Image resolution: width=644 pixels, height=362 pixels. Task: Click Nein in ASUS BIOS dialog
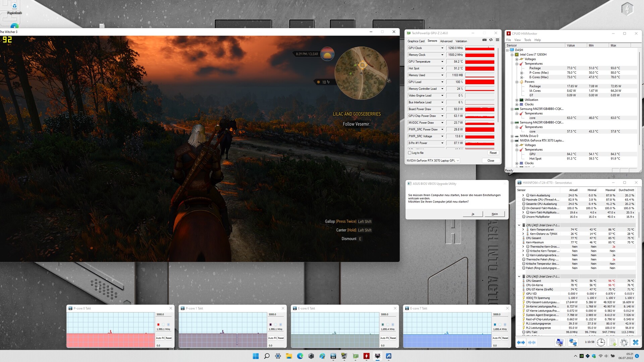494,214
